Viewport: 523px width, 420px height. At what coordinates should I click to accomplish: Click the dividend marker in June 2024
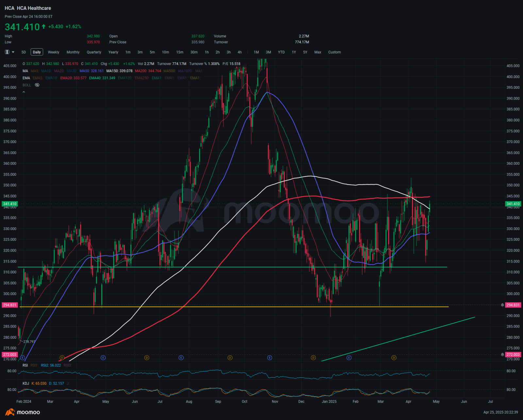point(147,358)
